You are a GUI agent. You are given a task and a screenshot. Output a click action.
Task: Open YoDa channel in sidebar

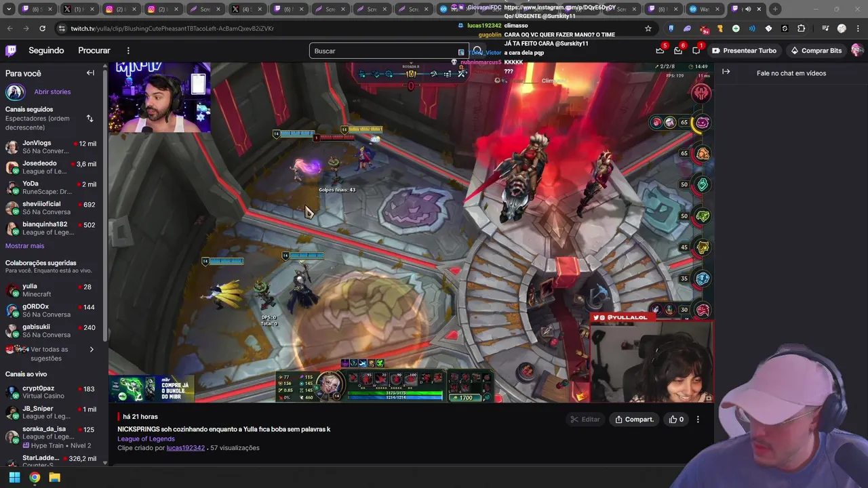[51, 188]
